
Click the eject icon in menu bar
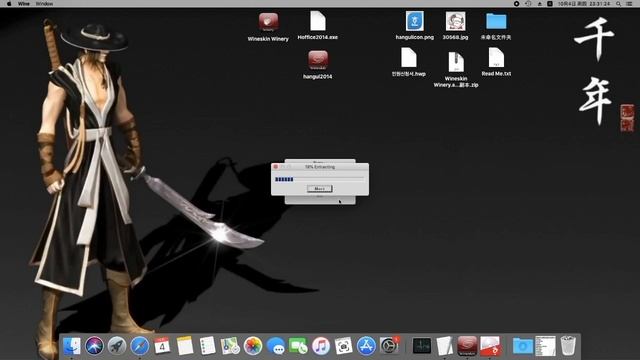click(x=539, y=4)
